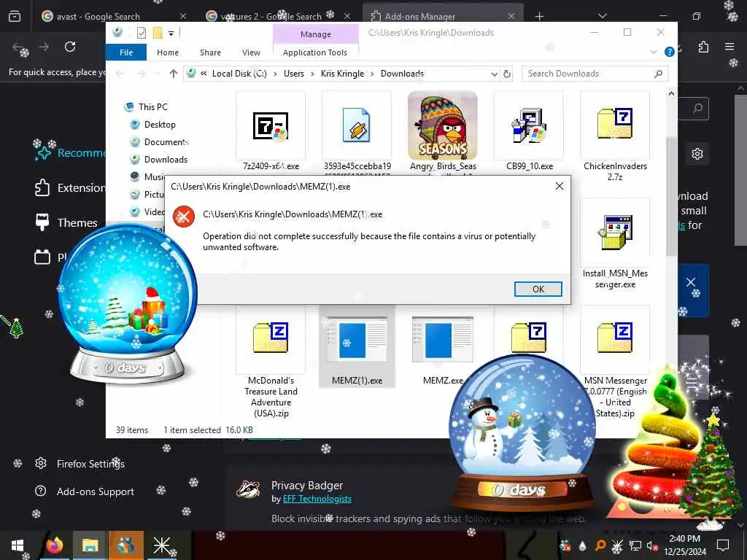Image resolution: width=747 pixels, height=560 pixels.
Task: Click the Explorer Help question mark icon
Action: [670, 52]
